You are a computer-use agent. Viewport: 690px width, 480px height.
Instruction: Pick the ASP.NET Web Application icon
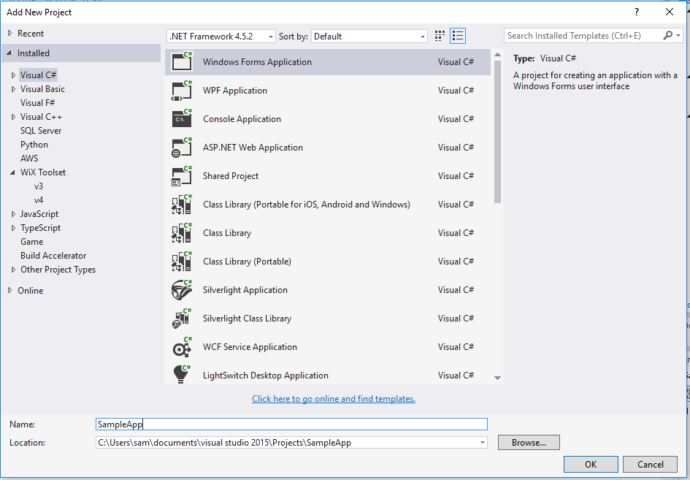[182, 148]
